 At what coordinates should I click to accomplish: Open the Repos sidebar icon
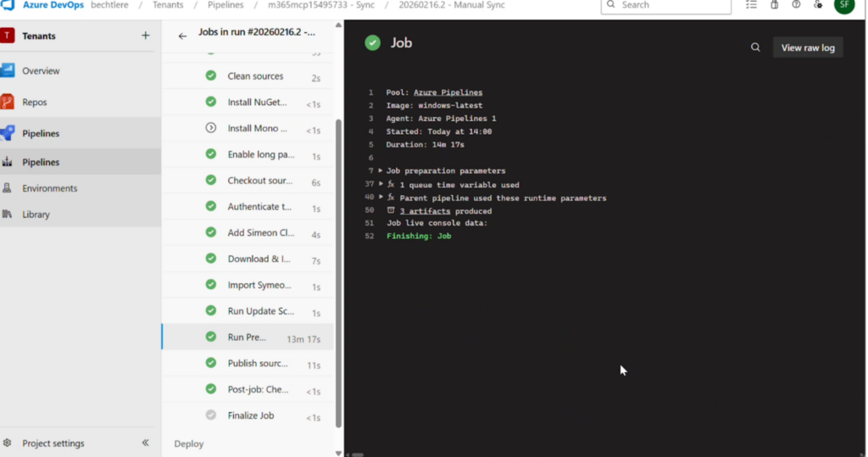click(x=8, y=102)
